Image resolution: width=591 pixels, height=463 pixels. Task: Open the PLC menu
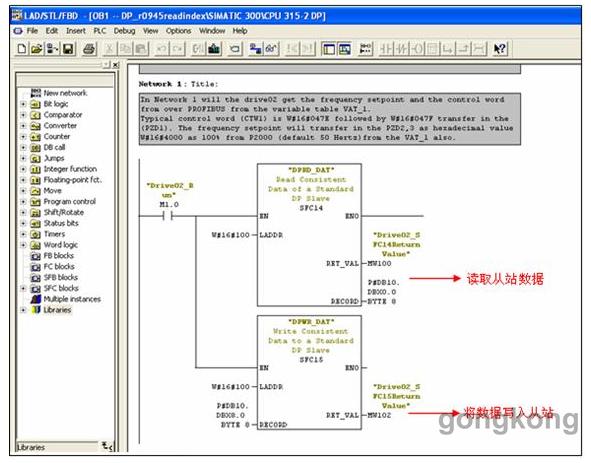tap(100, 31)
